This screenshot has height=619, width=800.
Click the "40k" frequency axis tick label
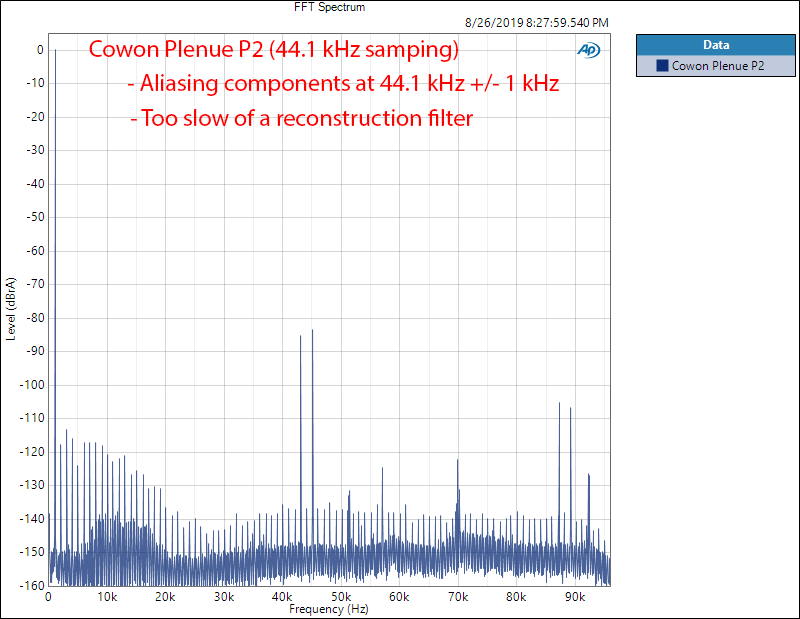pos(282,597)
